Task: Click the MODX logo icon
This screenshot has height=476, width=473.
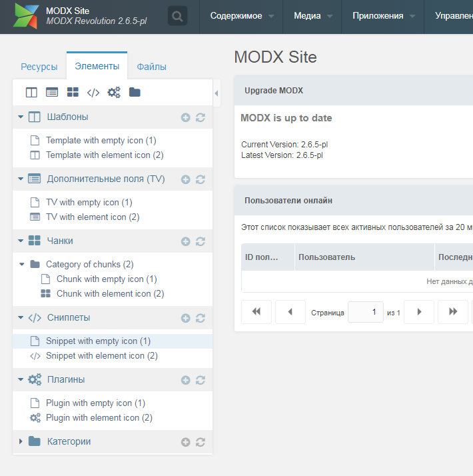Action: (26, 16)
